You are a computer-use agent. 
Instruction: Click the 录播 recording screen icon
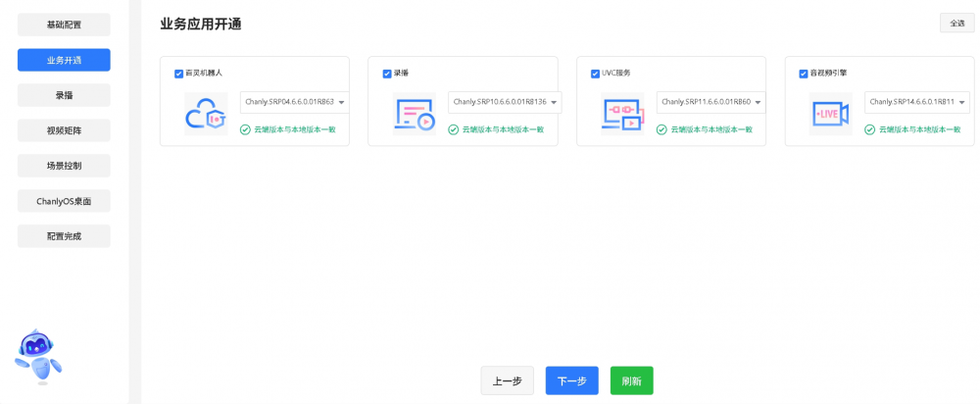(414, 115)
